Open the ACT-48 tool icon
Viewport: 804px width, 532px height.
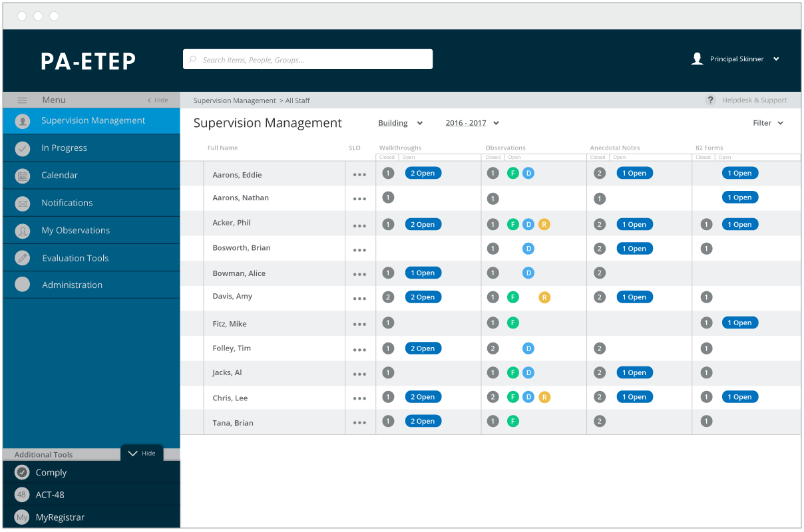(x=22, y=495)
